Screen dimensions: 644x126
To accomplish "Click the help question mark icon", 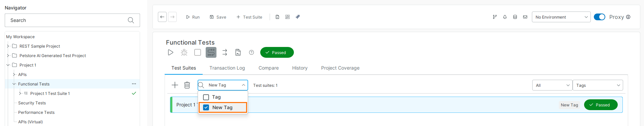I will (x=251, y=52).
